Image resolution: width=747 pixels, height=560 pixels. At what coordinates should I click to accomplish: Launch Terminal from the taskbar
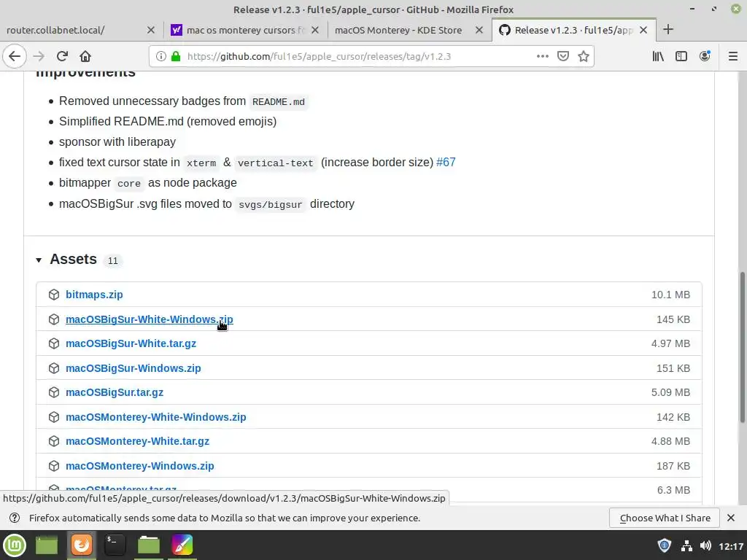click(115, 545)
